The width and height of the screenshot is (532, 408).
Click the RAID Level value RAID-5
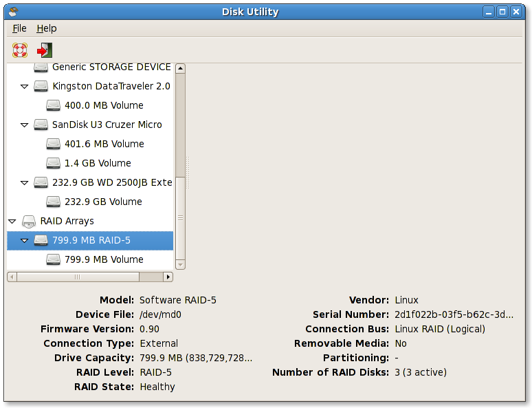point(156,373)
